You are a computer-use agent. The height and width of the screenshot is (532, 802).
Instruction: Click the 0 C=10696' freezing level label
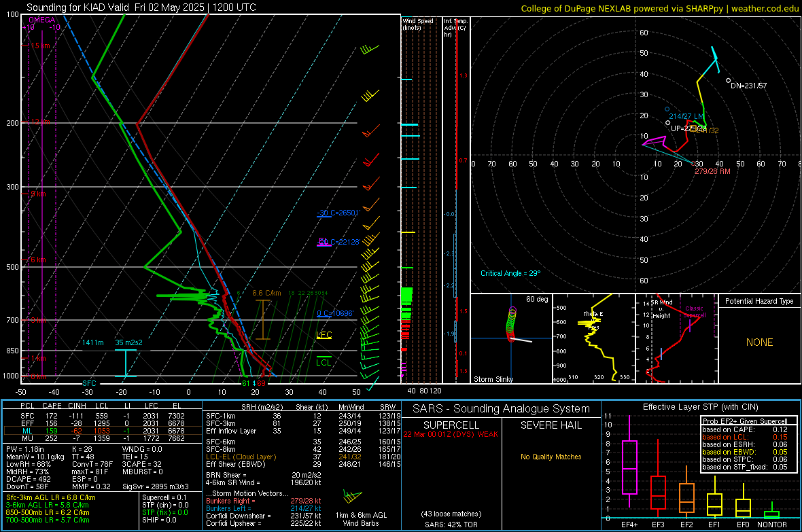[x=335, y=313]
